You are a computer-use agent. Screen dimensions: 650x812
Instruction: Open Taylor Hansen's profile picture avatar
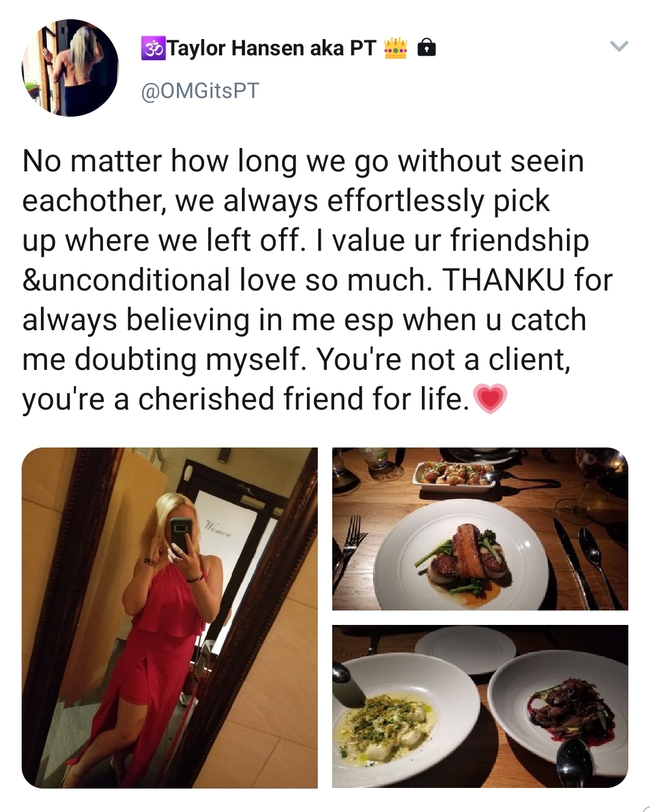[70, 67]
